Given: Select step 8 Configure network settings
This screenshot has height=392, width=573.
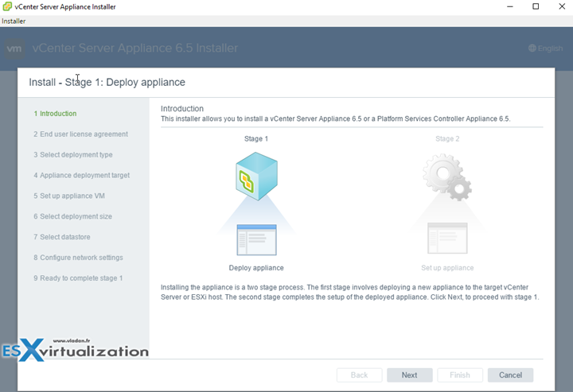Looking at the screenshot, I should tap(78, 258).
